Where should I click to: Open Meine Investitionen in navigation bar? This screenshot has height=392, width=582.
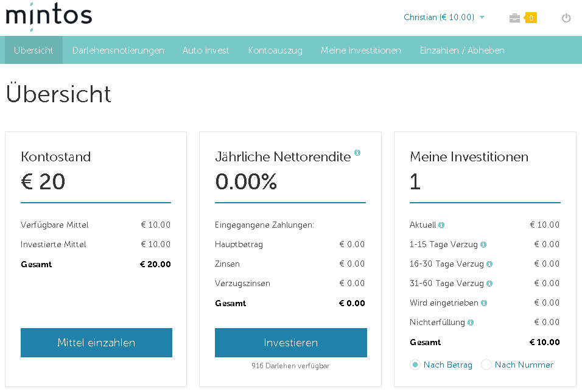pyautogui.click(x=361, y=51)
